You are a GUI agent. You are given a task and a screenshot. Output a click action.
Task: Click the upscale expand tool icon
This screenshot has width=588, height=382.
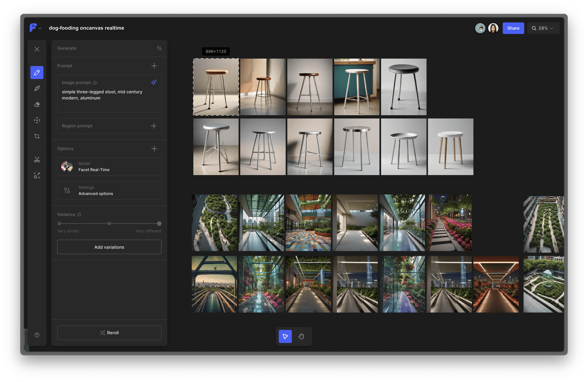tap(37, 175)
